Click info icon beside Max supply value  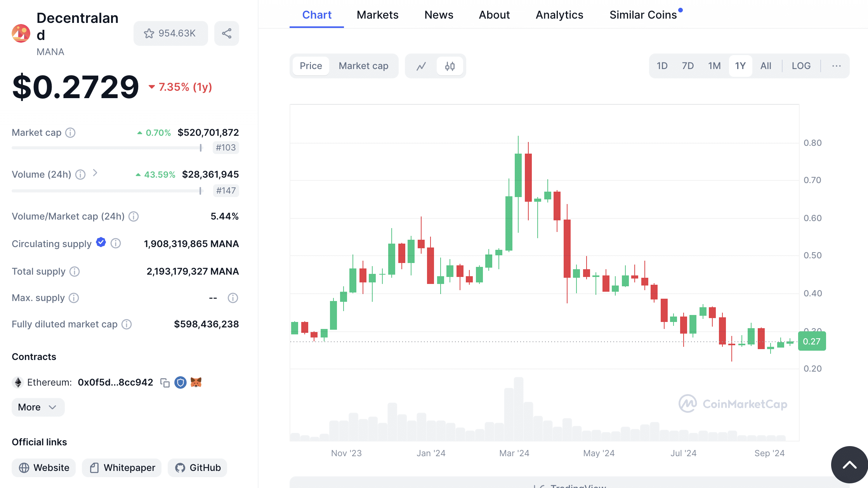(x=233, y=298)
